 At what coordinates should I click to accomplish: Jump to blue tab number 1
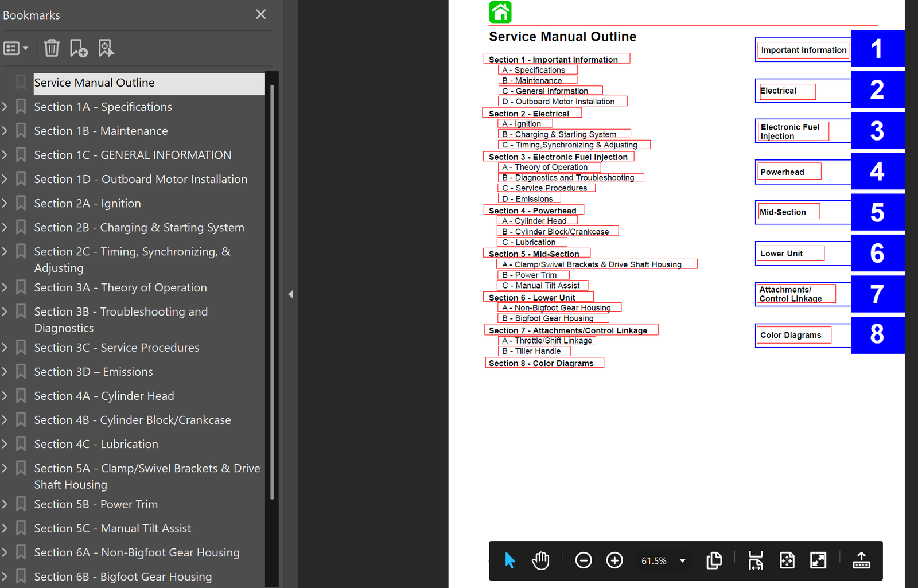tap(877, 49)
